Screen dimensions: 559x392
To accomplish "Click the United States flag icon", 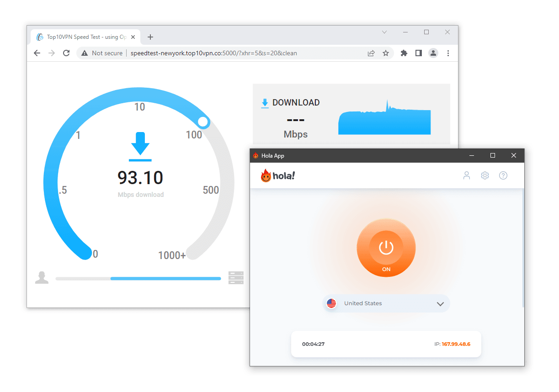I will pyautogui.click(x=331, y=303).
